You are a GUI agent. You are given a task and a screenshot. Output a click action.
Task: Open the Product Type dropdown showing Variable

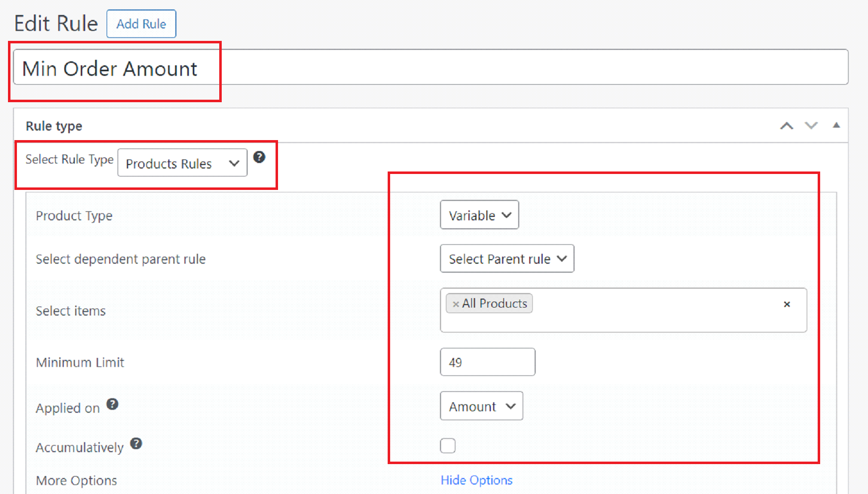point(479,215)
